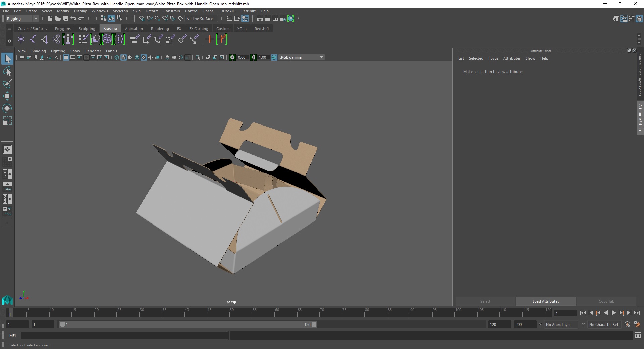The image size is (644, 349).
Task: Activate the Move tool
Action: point(7,96)
